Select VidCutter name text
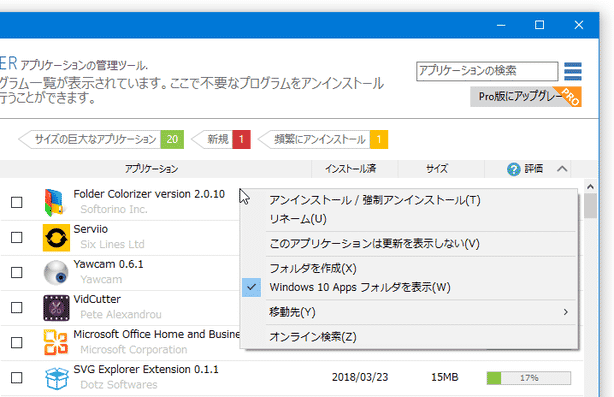614x397 pixels. 97,299
